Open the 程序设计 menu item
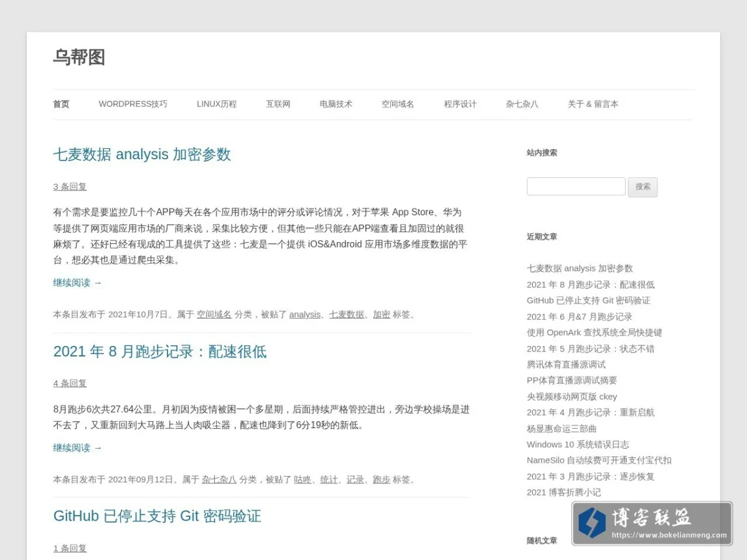The image size is (747, 560). click(x=460, y=104)
